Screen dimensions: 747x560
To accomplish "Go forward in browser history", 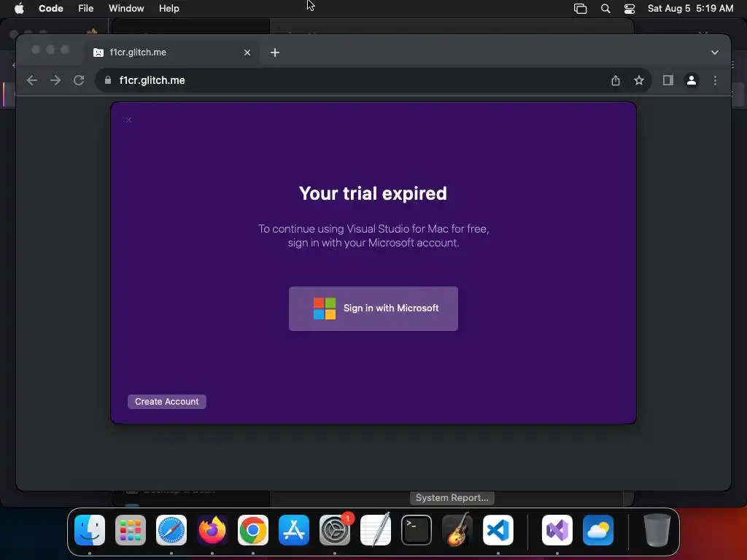I will tap(55, 80).
